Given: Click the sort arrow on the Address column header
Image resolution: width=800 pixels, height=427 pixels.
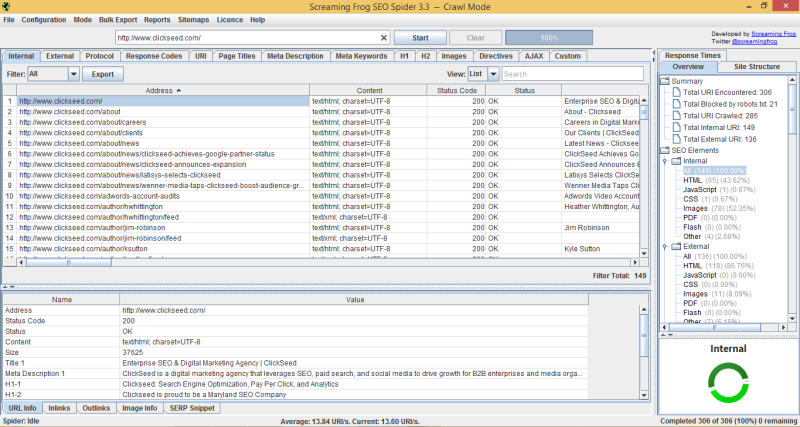Looking at the screenshot, I should point(179,90).
